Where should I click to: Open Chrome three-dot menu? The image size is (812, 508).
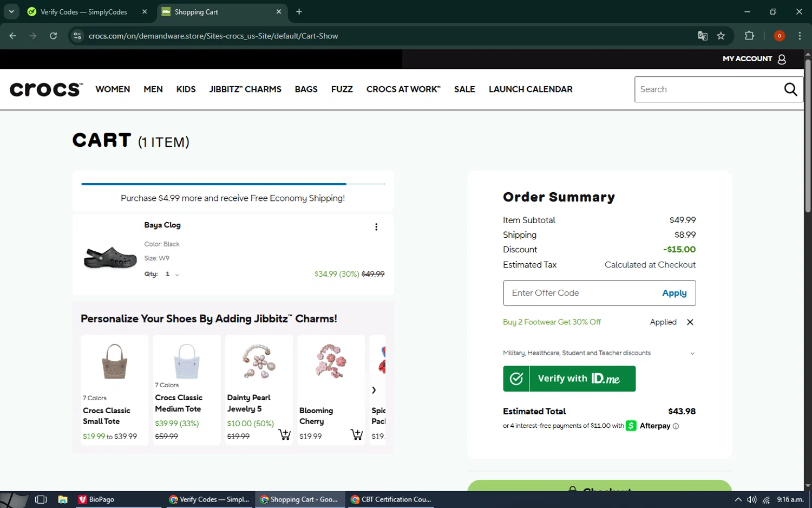pyautogui.click(x=800, y=36)
